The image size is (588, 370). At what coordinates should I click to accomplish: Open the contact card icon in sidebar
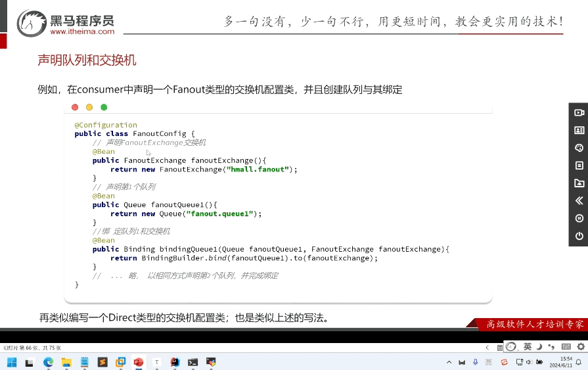coord(579,130)
